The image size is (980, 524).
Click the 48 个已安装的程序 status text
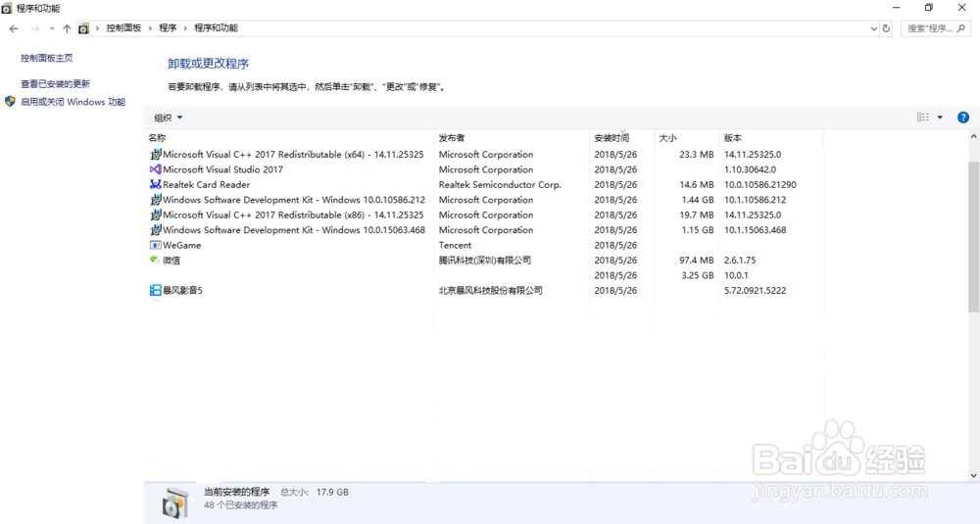pos(241,505)
